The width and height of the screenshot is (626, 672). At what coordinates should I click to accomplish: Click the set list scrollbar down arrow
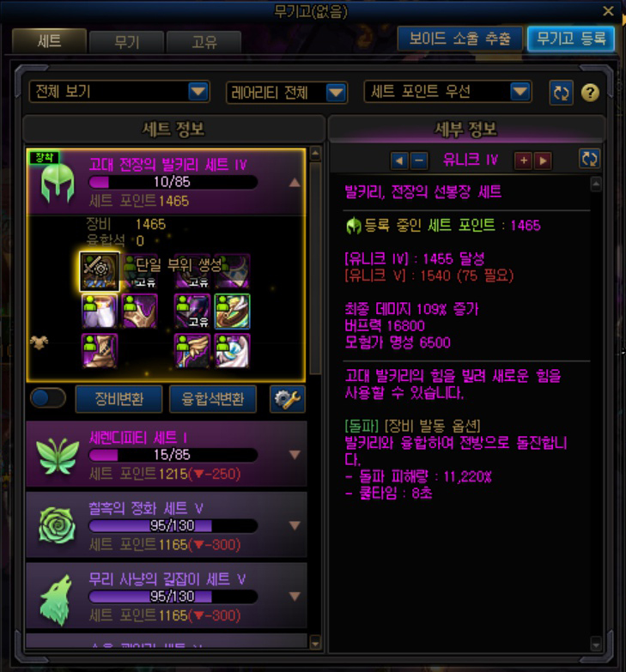pyautogui.click(x=315, y=642)
